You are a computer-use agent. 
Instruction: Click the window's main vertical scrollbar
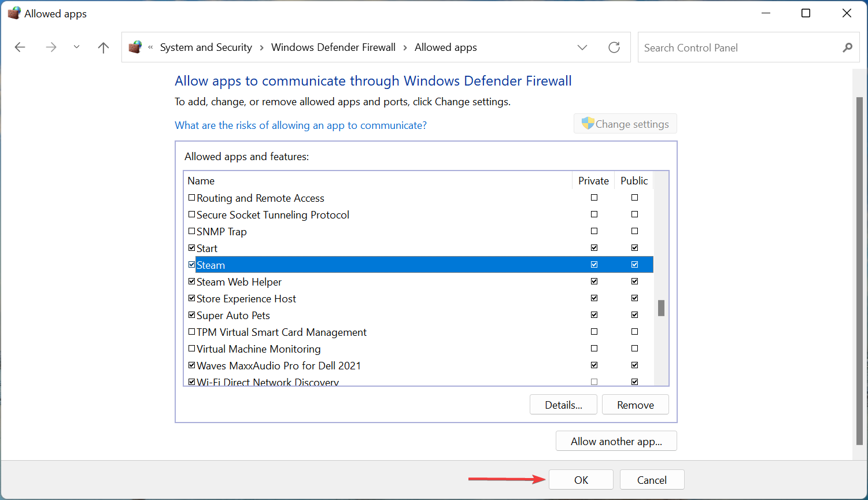point(859,272)
